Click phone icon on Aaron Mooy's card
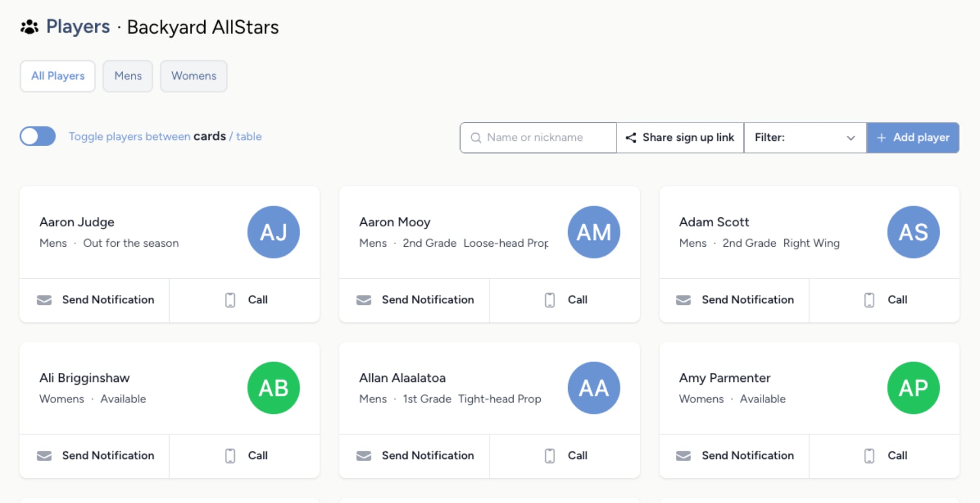This screenshot has width=980, height=503. coord(550,300)
